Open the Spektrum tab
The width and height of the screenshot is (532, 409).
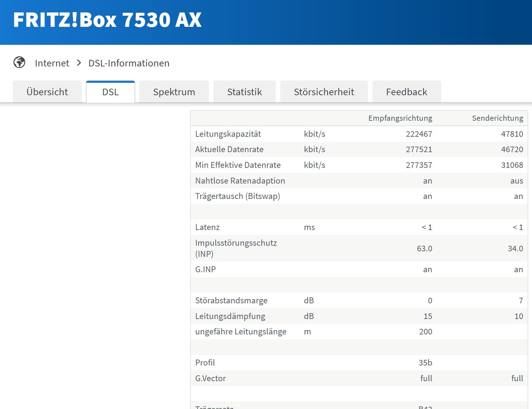tap(174, 92)
